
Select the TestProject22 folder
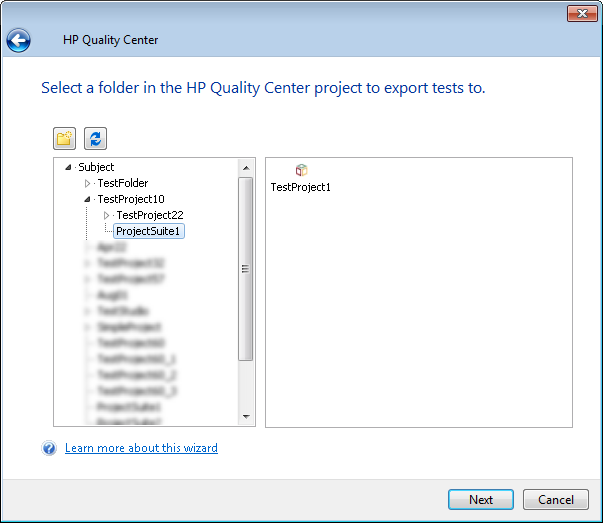click(150, 215)
